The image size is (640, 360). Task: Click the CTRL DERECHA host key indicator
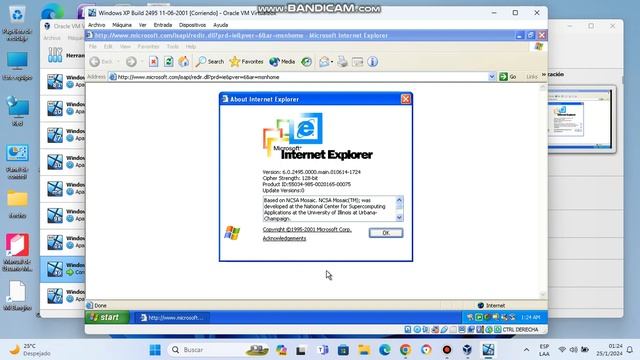tap(520, 329)
